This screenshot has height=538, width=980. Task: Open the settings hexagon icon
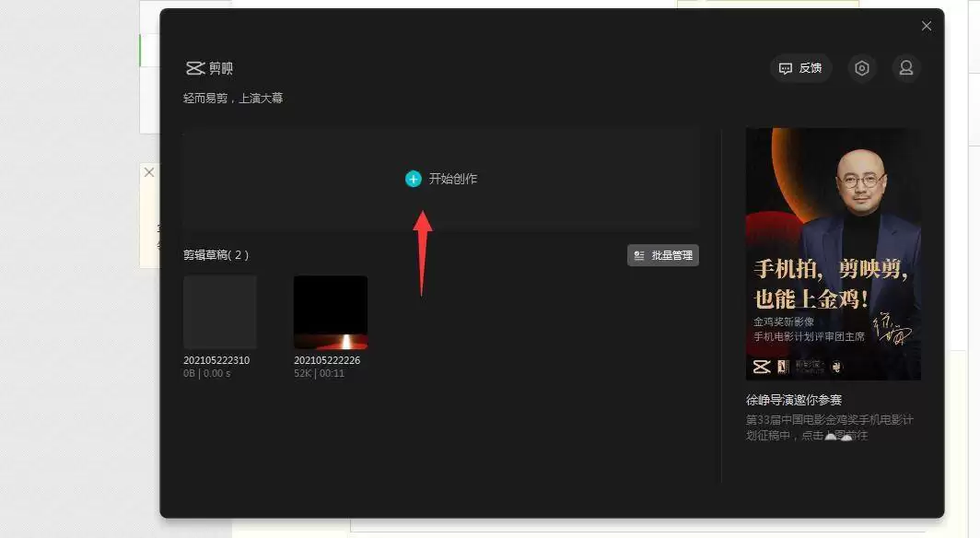tap(862, 68)
